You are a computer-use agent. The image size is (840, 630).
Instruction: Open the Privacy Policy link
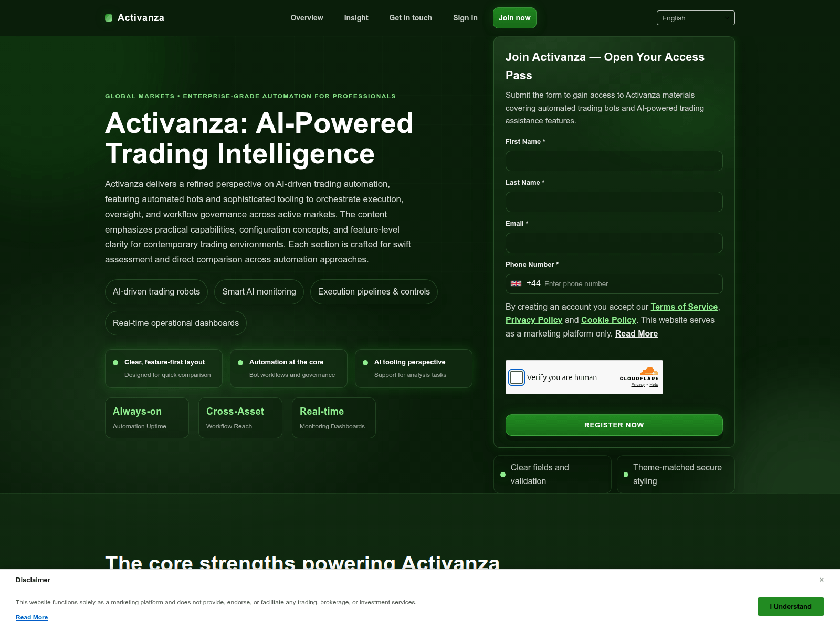point(534,320)
